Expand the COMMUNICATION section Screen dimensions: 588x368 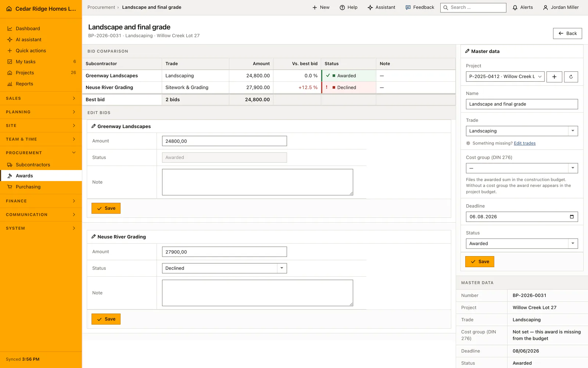click(41, 215)
